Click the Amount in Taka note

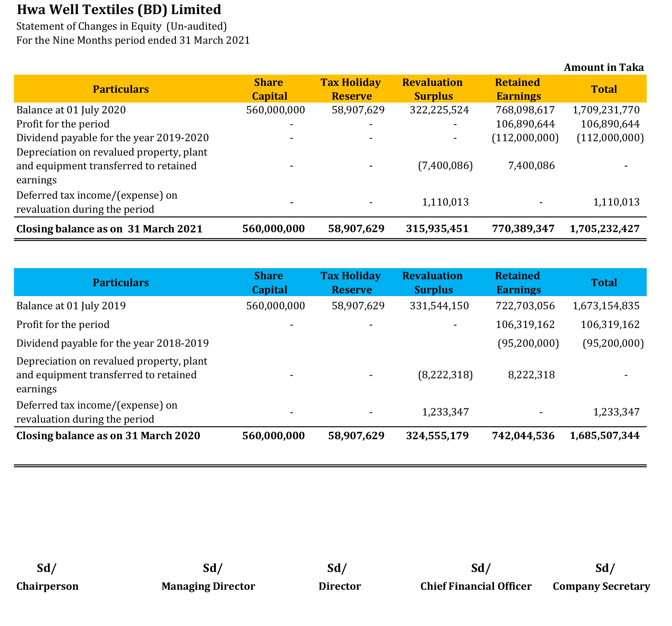click(603, 67)
